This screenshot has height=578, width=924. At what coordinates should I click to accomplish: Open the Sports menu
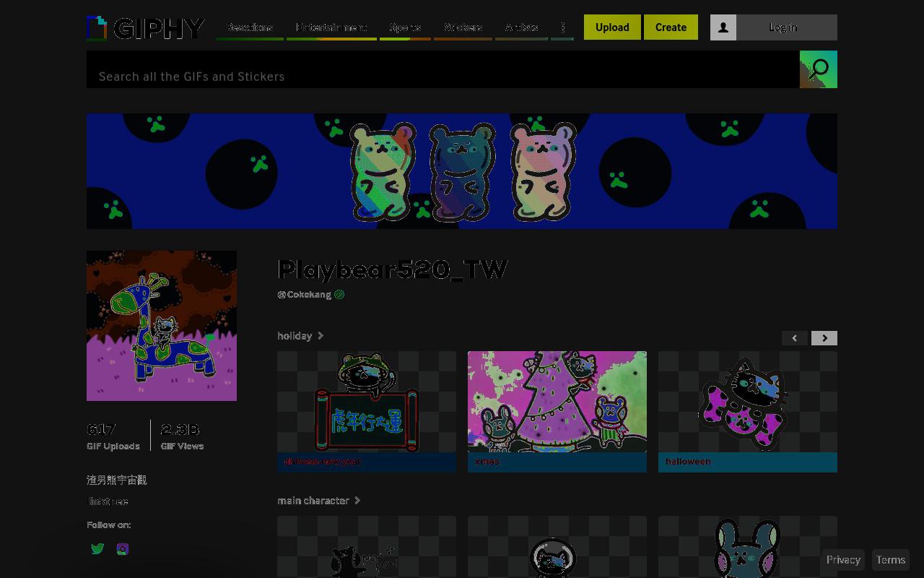[405, 27]
